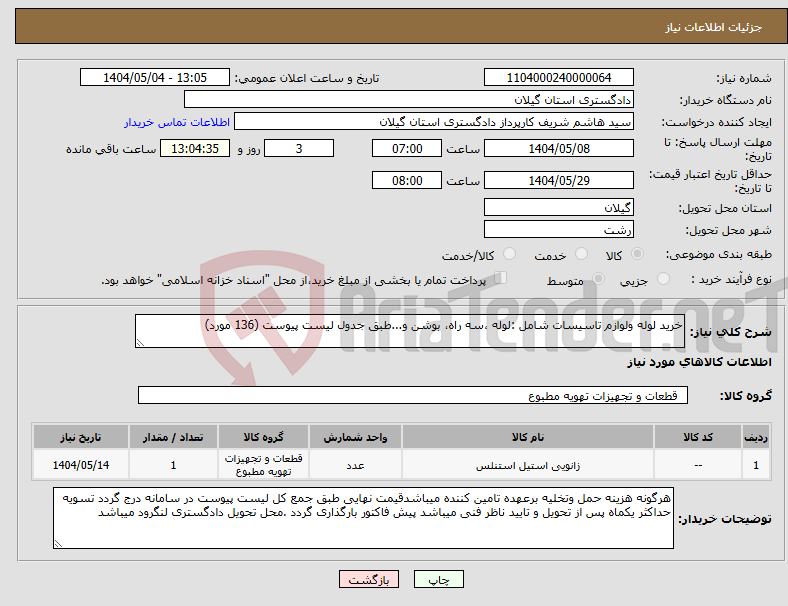Image resolution: width=788 pixels, height=606 pixels.
Task: Click the description area resize handle
Action: click(x=140, y=343)
